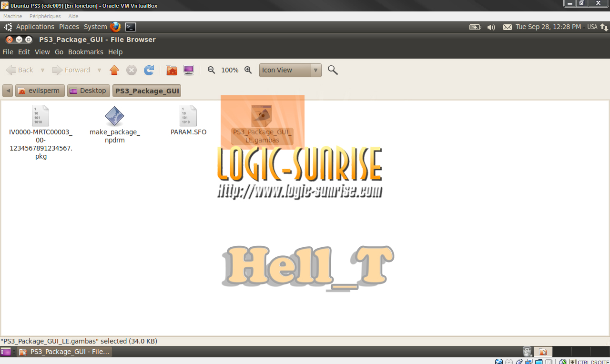Click the Back navigation button
Screen dimensions: 610x364
tap(20, 70)
